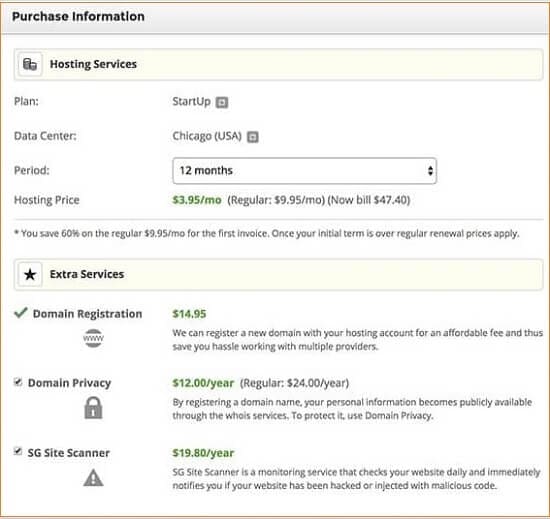Open the Period dropdown showing 12 months
550x519 pixels.
(x=304, y=171)
